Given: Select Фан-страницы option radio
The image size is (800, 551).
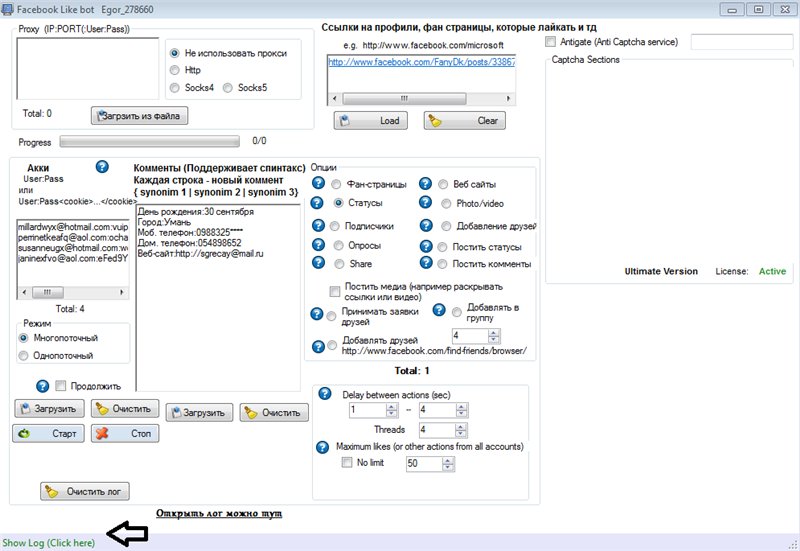Looking at the screenshot, I should [x=336, y=184].
